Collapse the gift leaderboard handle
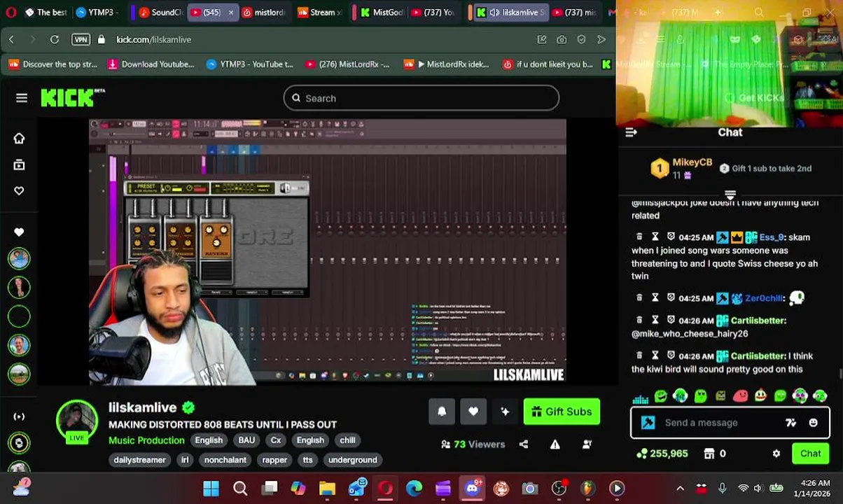Screen dimensions: 843x504 pos(730,195)
